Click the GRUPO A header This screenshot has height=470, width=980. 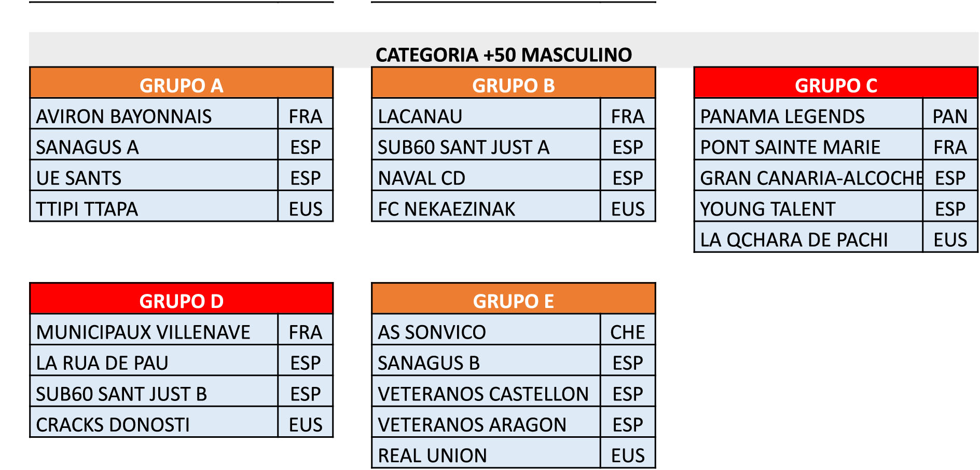(x=181, y=85)
